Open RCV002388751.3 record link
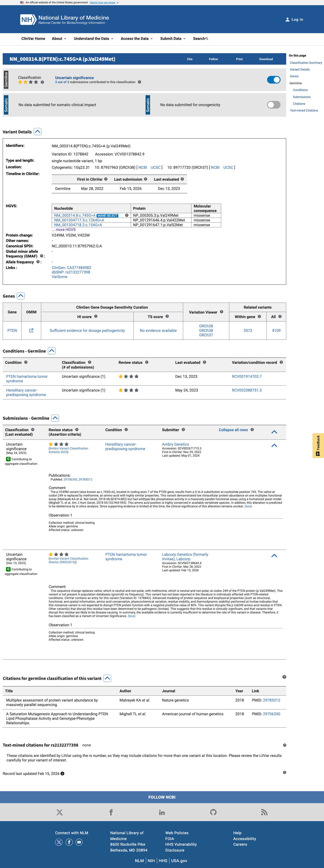Viewport: 324px width, 868px height. coord(247,390)
